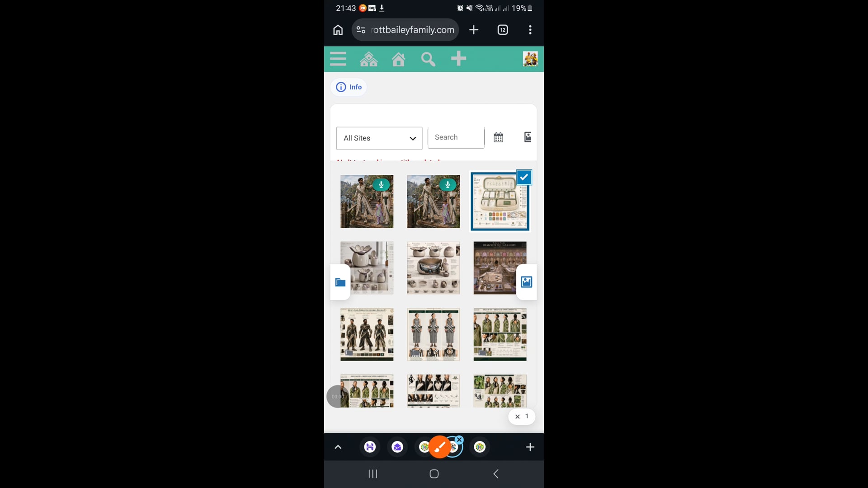Click the document filter icon beside calendar
Viewport: 868px width, 488px height.
tap(528, 137)
